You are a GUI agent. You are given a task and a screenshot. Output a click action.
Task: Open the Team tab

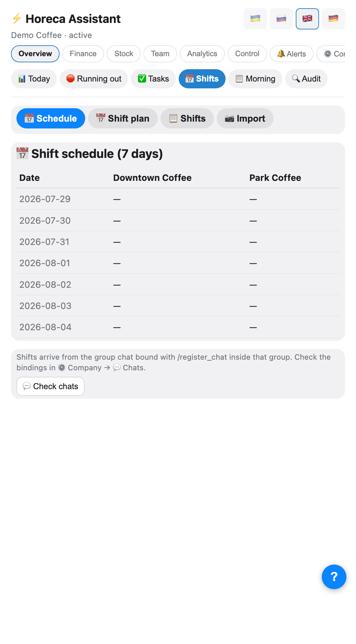pos(160,54)
